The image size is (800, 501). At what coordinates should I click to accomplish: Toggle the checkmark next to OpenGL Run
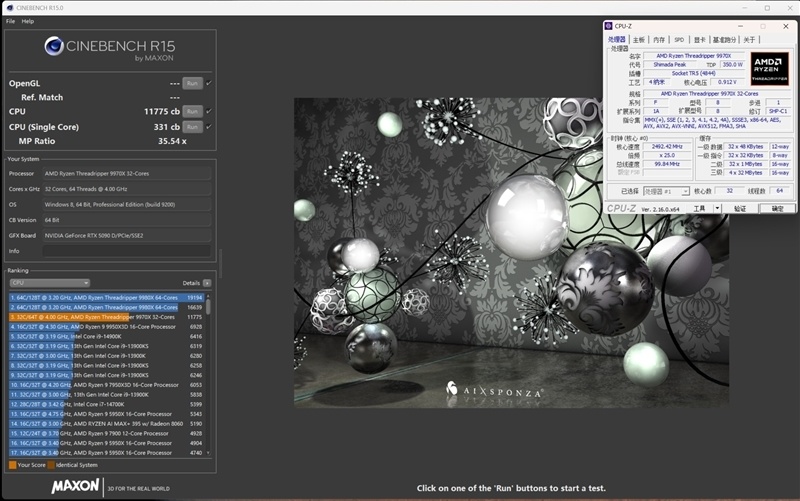coord(209,83)
